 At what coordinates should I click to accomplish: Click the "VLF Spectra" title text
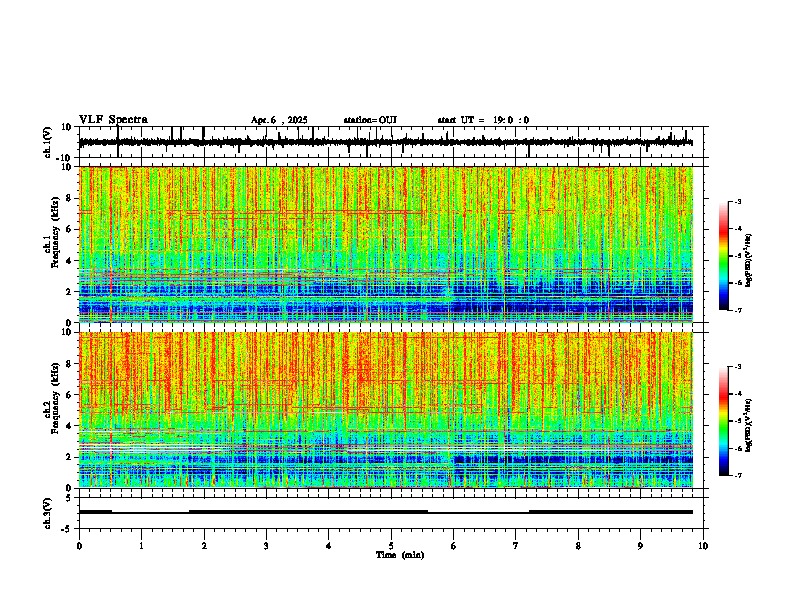coord(113,120)
